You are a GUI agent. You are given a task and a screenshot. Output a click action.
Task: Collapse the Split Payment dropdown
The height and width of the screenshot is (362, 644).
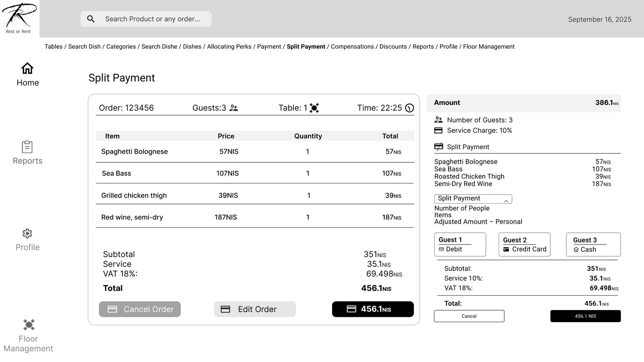506,200
